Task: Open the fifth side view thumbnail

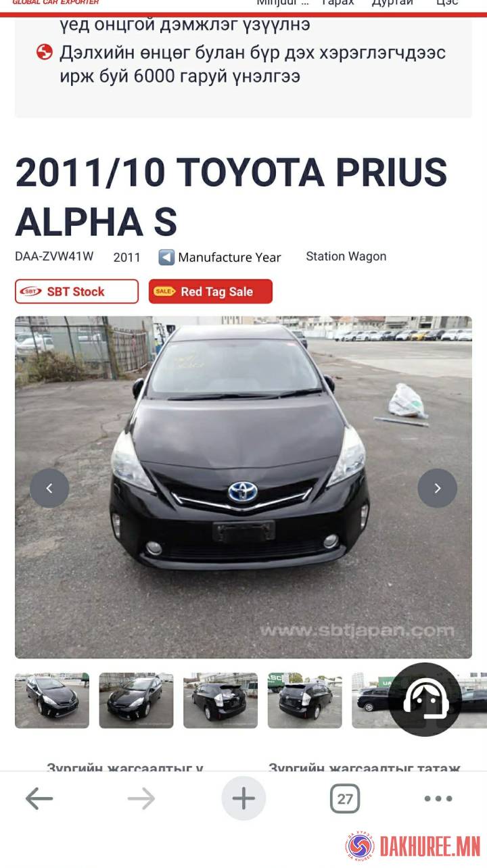Action: coord(371,700)
